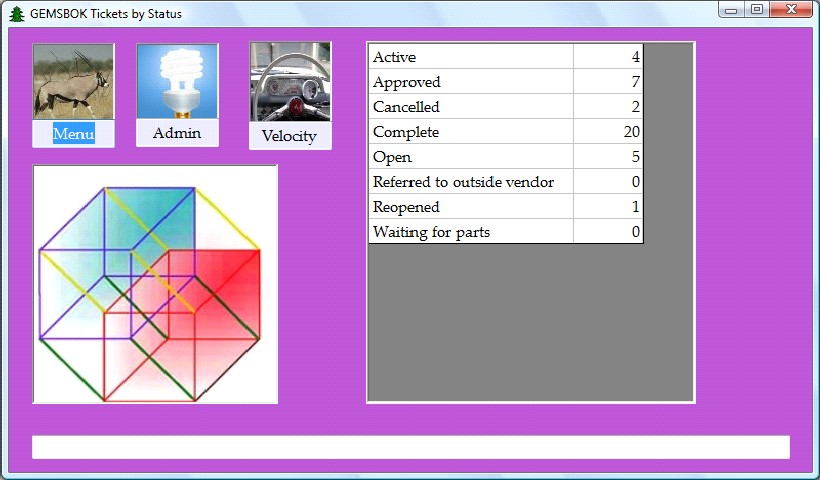
Task: Click the light bulb Admin image
Action: pos(177,81)
